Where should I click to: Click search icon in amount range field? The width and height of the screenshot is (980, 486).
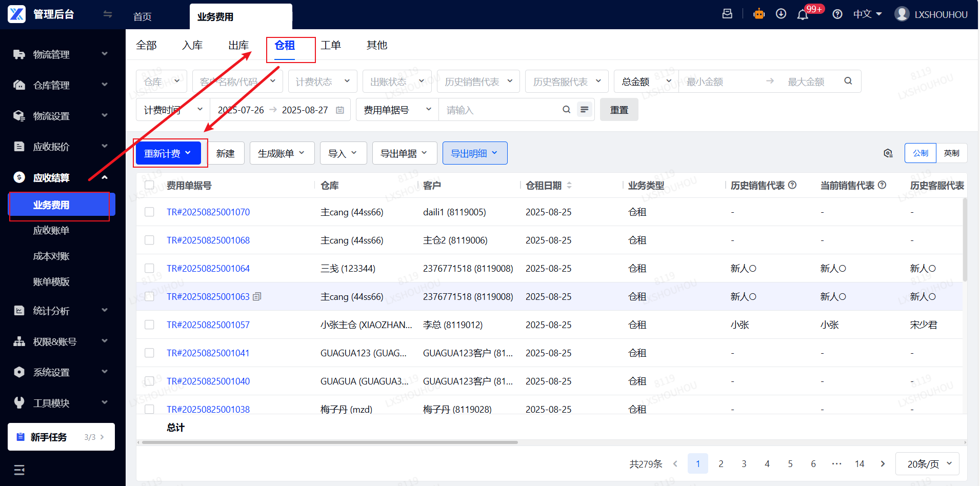tap(848, 81)
